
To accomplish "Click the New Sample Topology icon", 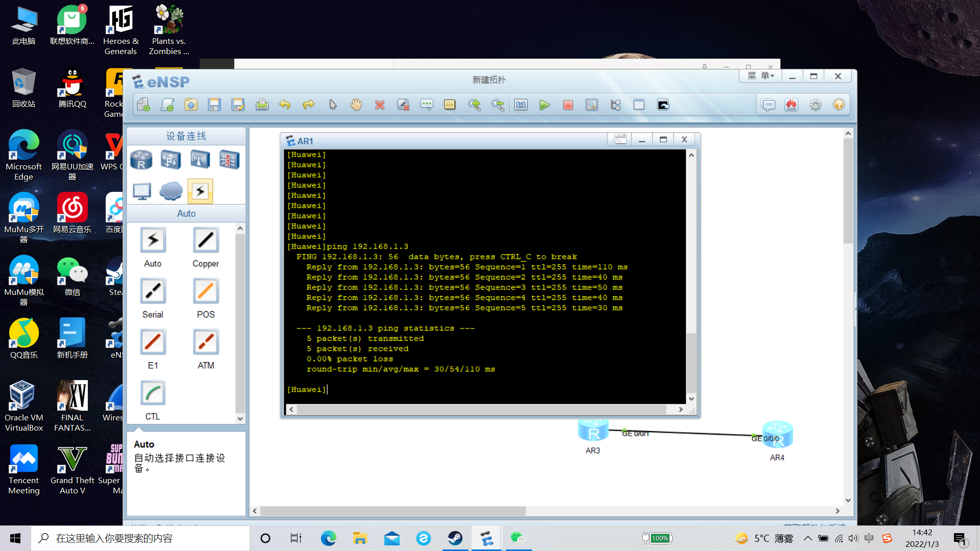I will 167,105.
